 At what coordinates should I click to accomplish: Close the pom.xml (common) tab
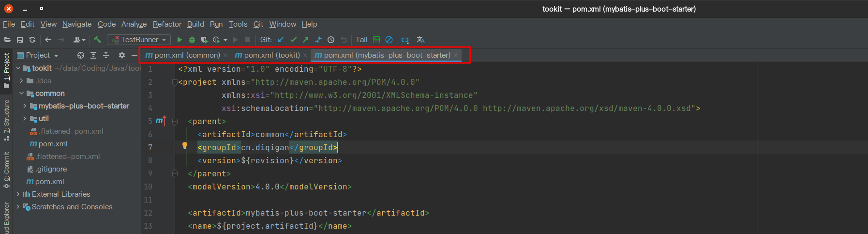point(225,56)
